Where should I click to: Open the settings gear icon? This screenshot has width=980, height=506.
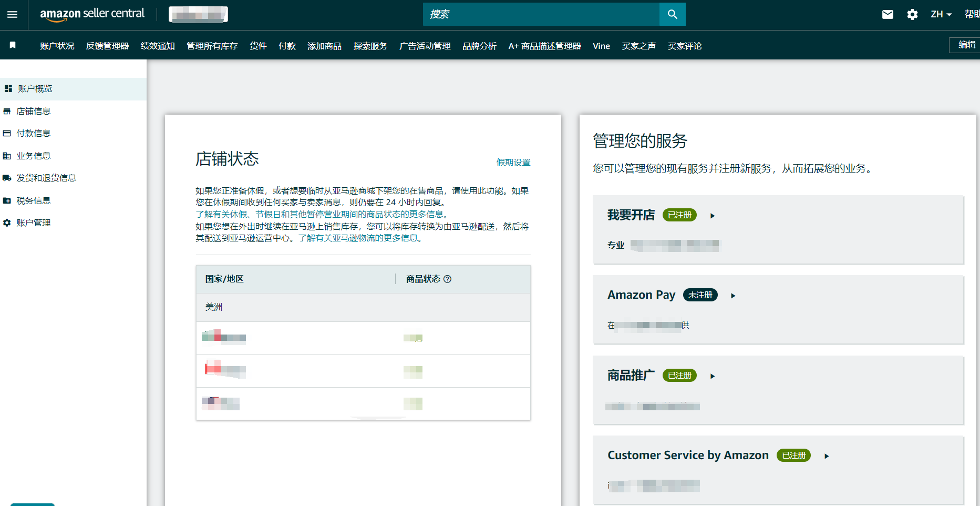[x=912, y=14]
